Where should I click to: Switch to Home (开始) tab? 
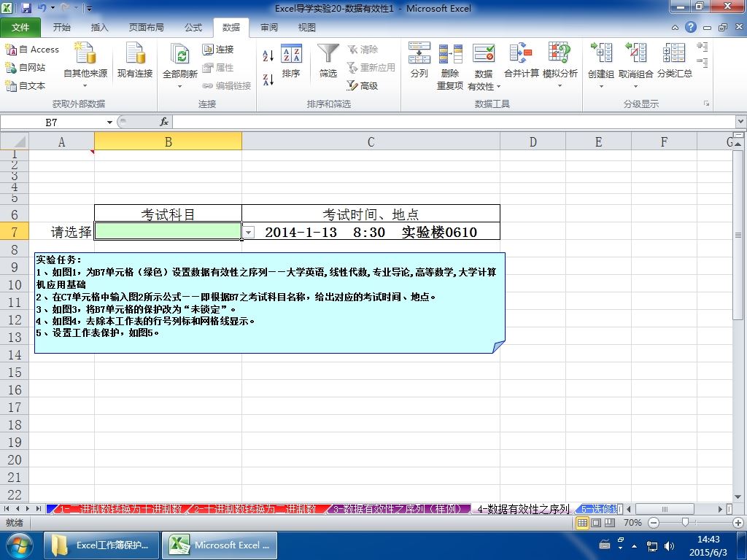[61, 28]
